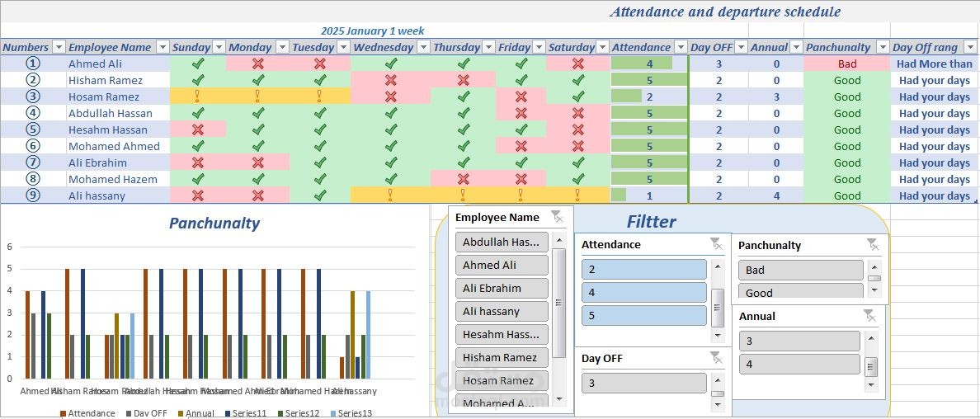
Task: Clear the Annual slicer filter
Action: tap(869, 315)
